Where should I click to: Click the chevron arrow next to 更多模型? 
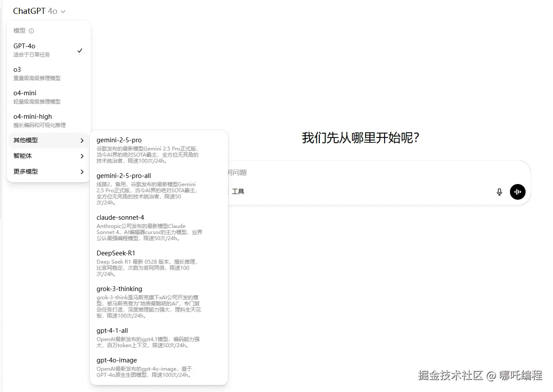point(82,172)
